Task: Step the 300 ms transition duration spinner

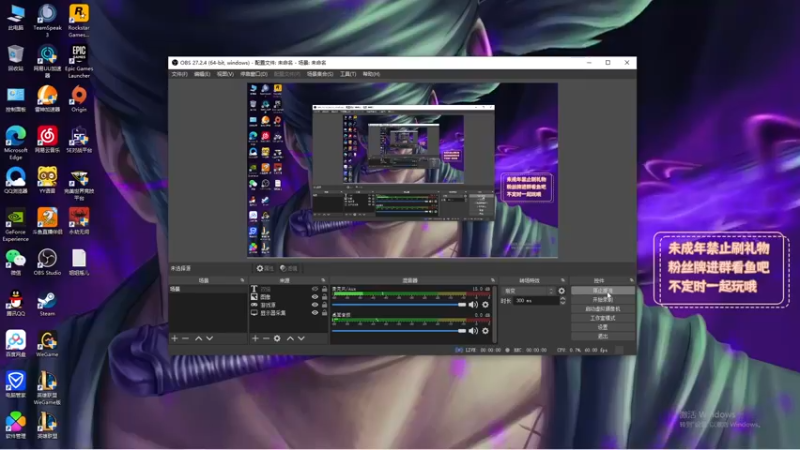Action: coord(563,301)
